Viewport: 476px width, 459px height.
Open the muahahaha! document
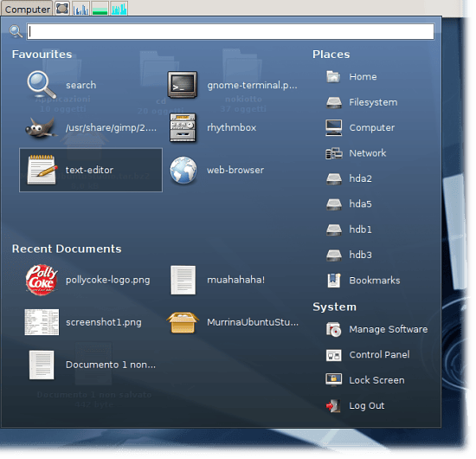(x=183, y=280)
